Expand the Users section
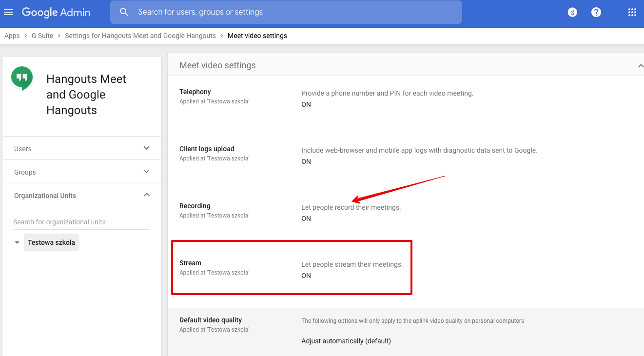This screenshot has width=644, height=356. (x=82, y=148)
